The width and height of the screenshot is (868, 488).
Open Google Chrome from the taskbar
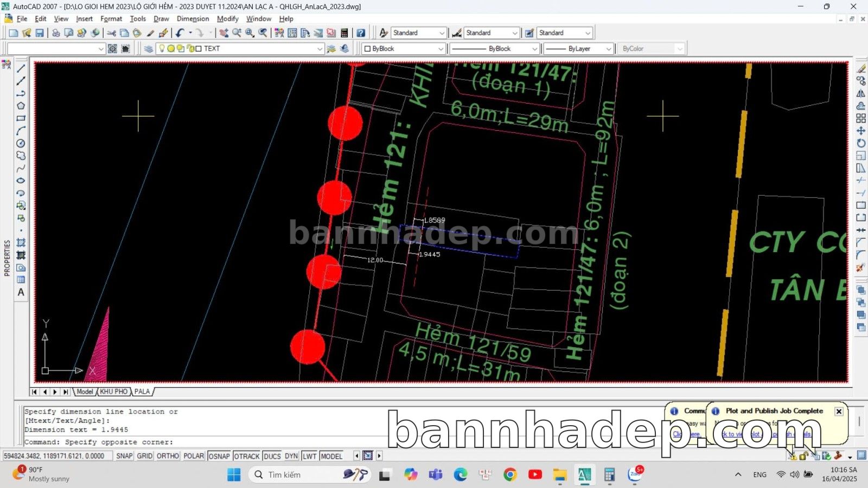pos(510,475)
